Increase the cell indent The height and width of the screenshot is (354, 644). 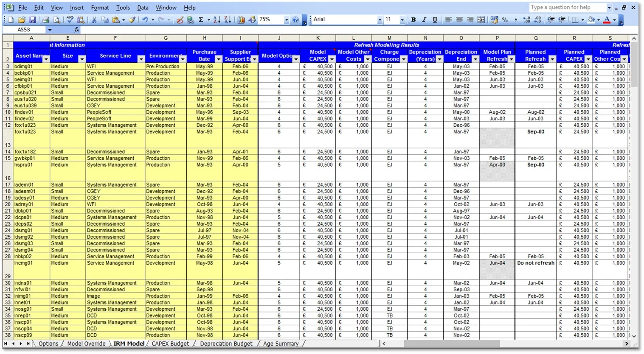[562, 20]
